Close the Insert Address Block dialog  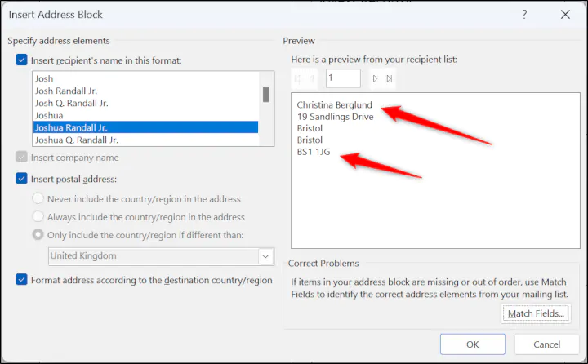pos(565,15)
